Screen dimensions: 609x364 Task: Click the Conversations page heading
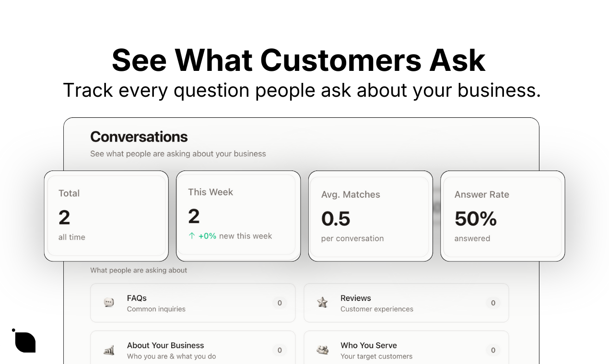click(139, 137)
